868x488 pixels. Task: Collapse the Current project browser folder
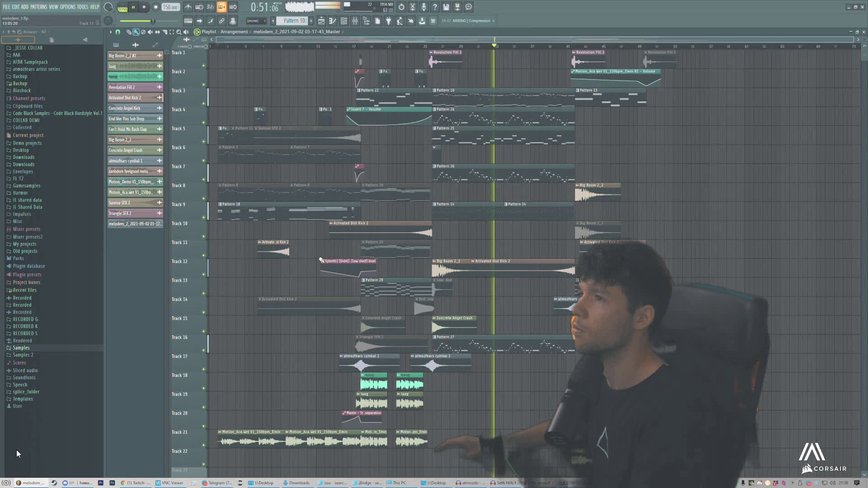point(28,135)
